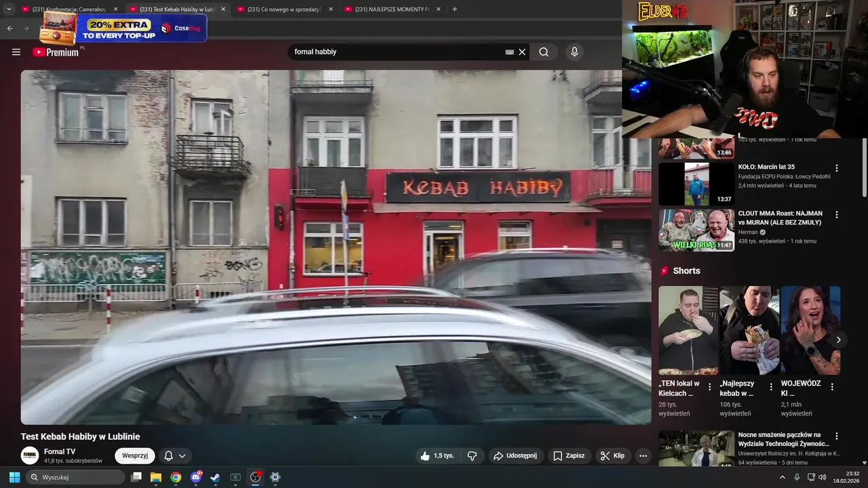Click the fornal habbiy search field
868x488 pixels.
399,52
